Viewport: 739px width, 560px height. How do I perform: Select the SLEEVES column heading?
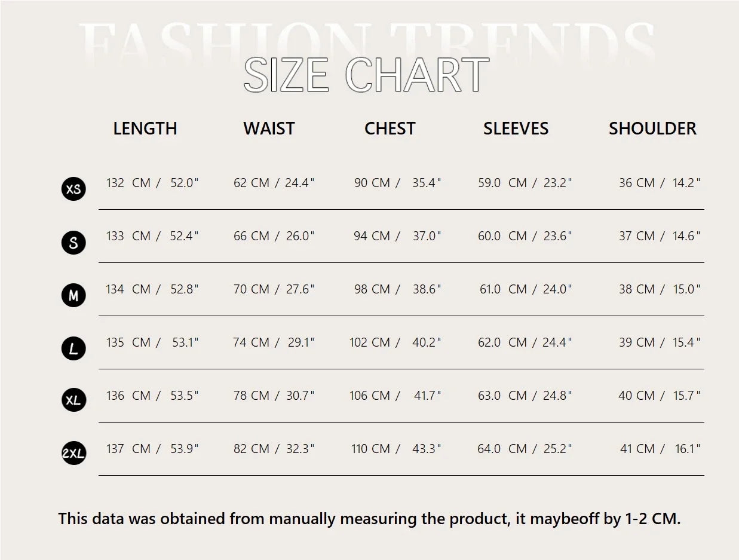(516, 128)
